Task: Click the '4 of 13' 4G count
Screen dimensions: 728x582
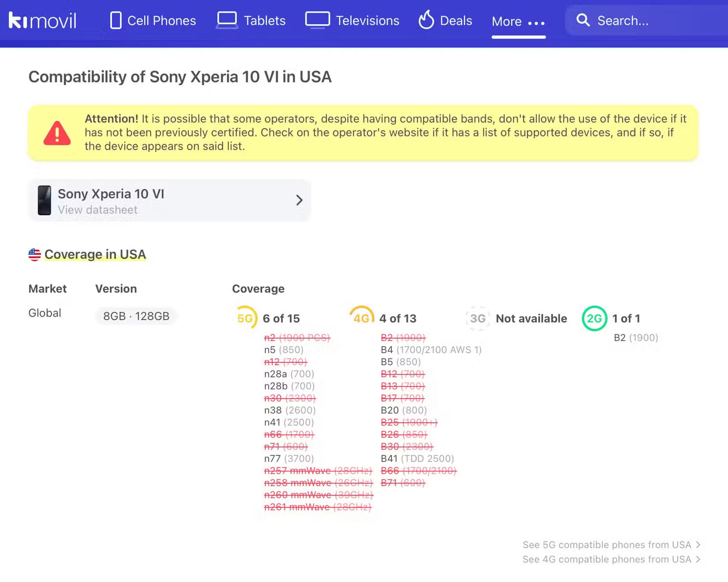Action: tap(398, 318)
